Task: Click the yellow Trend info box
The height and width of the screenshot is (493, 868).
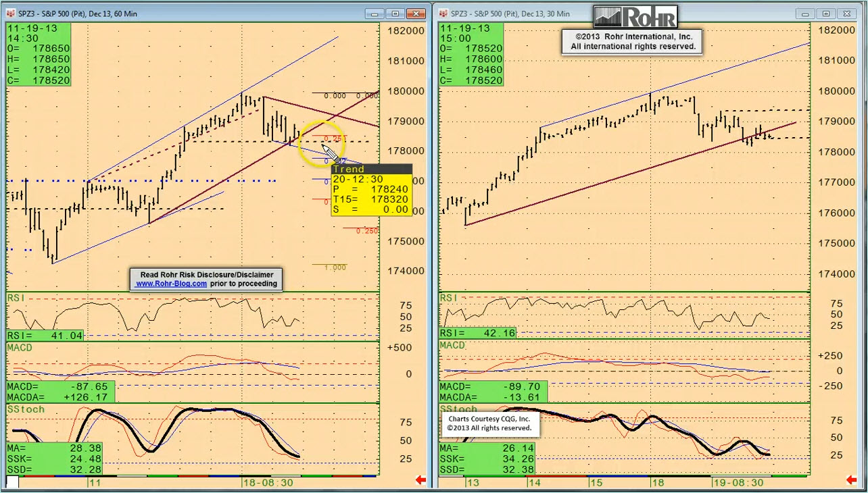Action: [x=371, y=190]
